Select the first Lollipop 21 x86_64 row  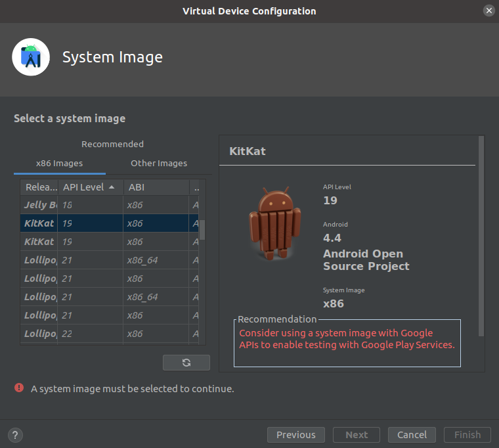tap(110, 260)
